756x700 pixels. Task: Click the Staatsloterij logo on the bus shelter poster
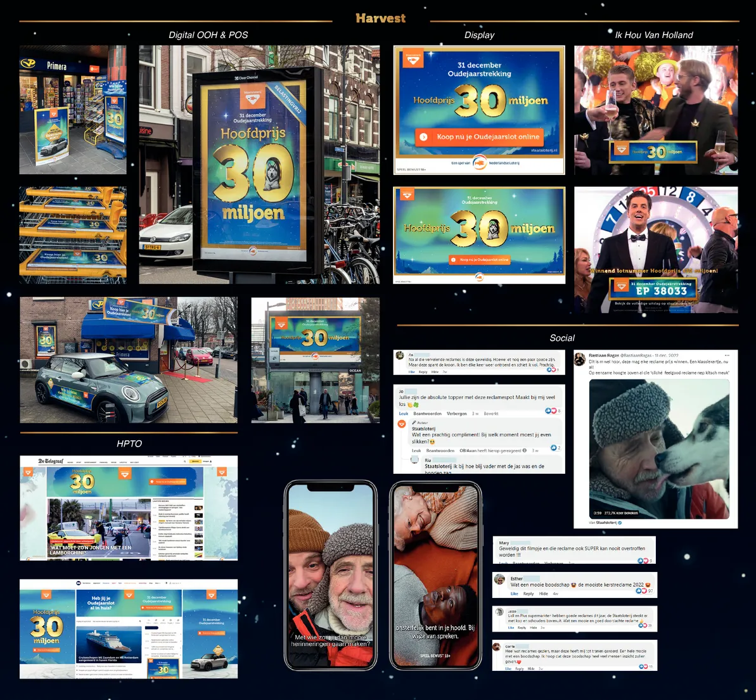[253, 98]
